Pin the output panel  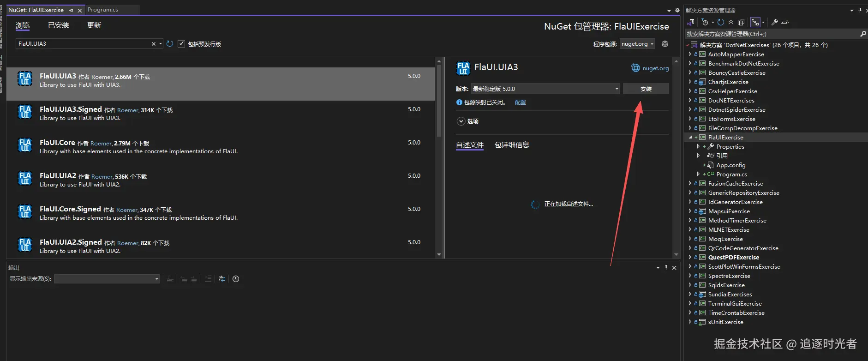coord(666,267)
